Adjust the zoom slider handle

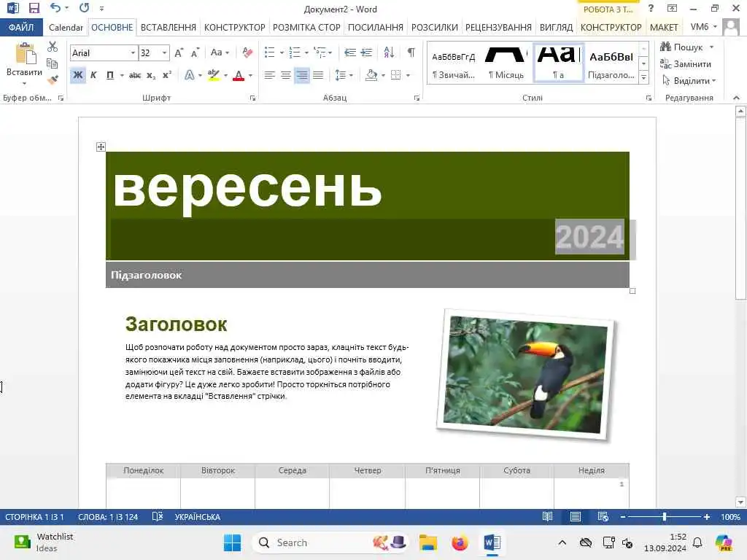[664, 517]
